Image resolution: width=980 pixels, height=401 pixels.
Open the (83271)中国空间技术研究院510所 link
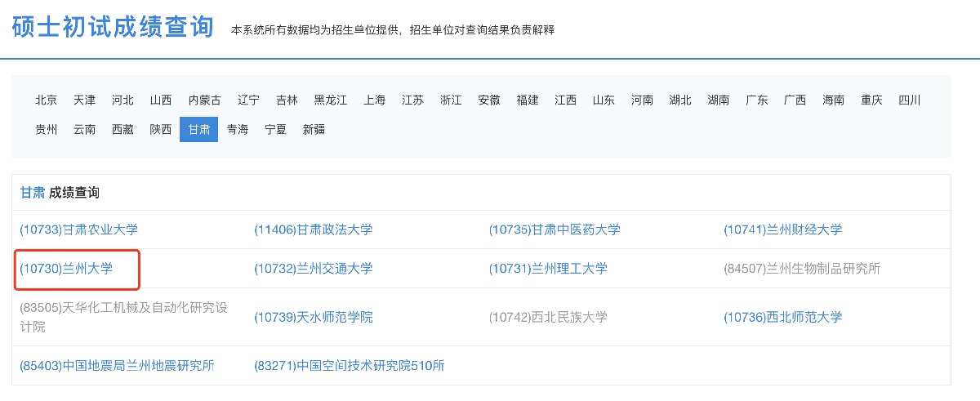pos(350,365)
